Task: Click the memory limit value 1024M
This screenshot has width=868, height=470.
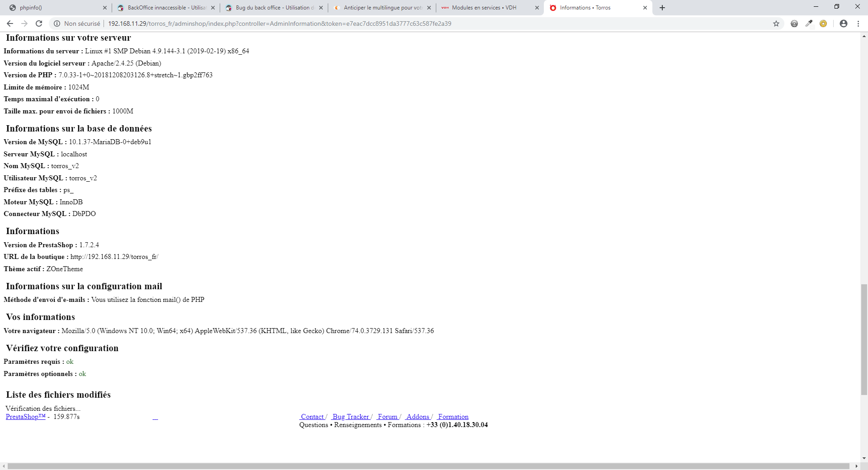Action: (x=79, y=87)
